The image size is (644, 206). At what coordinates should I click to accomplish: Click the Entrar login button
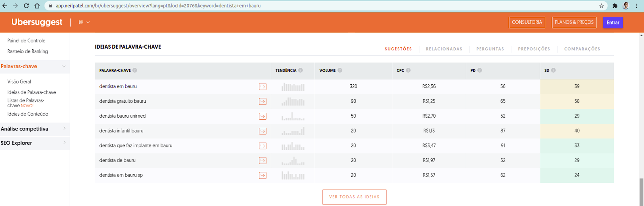point(613,22)
